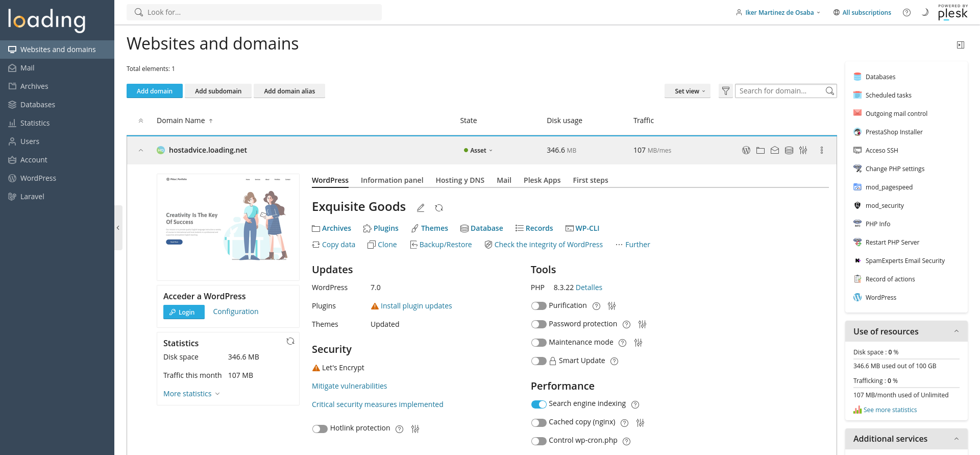Toggle Control wp-cron.php switch
Image resolution: width=980 pixels, height=455 pixels.
(x=538, y=441)
